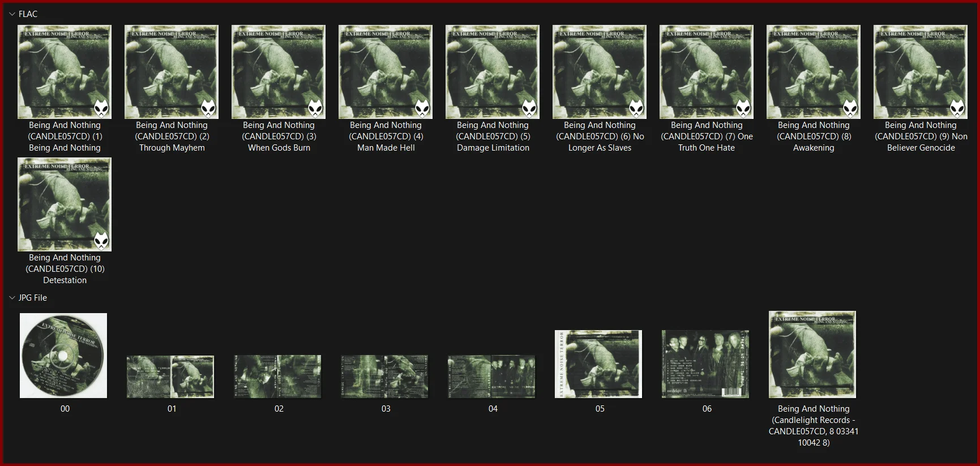Select track (10) Detestation cover icon
The width and height of the screenshot is (980, 466).
coord(65,204)
